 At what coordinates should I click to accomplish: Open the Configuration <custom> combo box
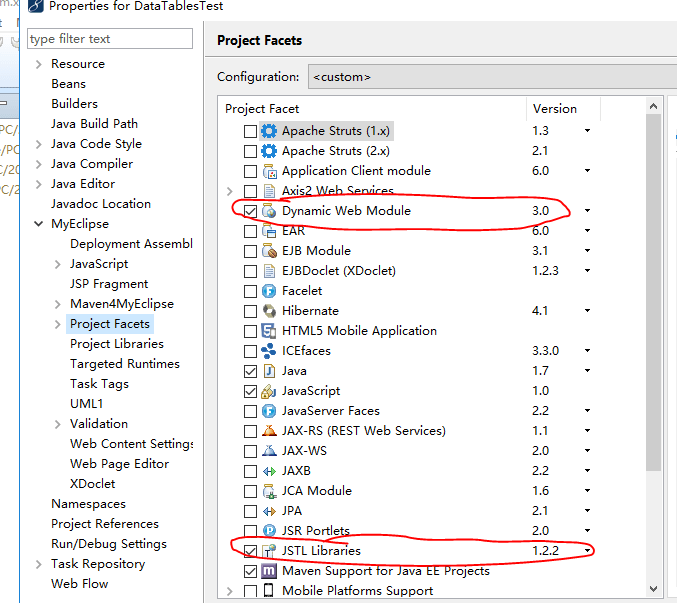[492, 77]
